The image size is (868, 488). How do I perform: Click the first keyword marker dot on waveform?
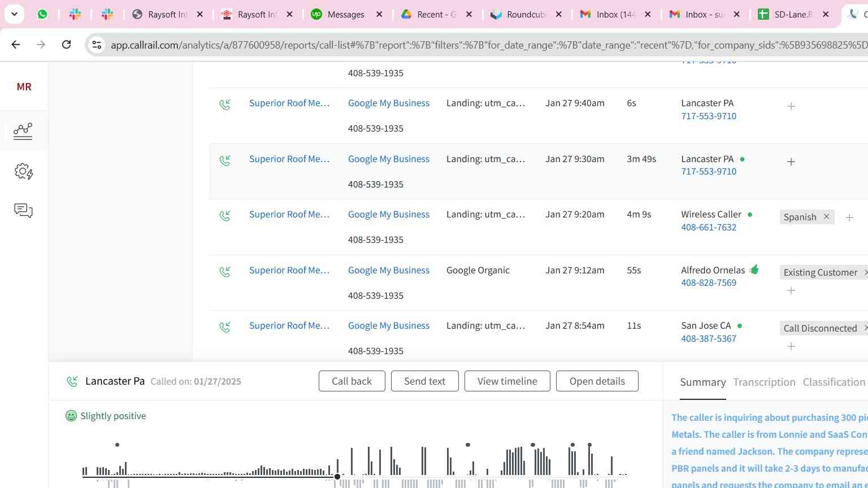[x=117, y=445]
